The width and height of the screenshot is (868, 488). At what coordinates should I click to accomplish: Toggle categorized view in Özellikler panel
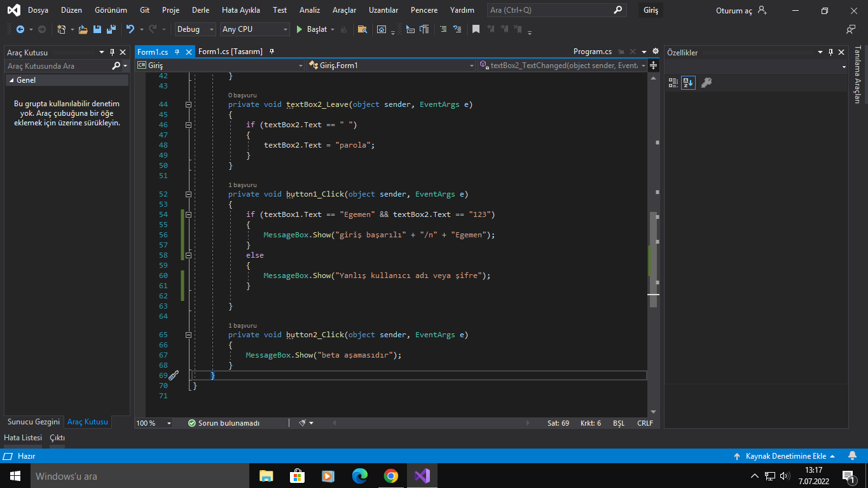(x=673, y=83)
